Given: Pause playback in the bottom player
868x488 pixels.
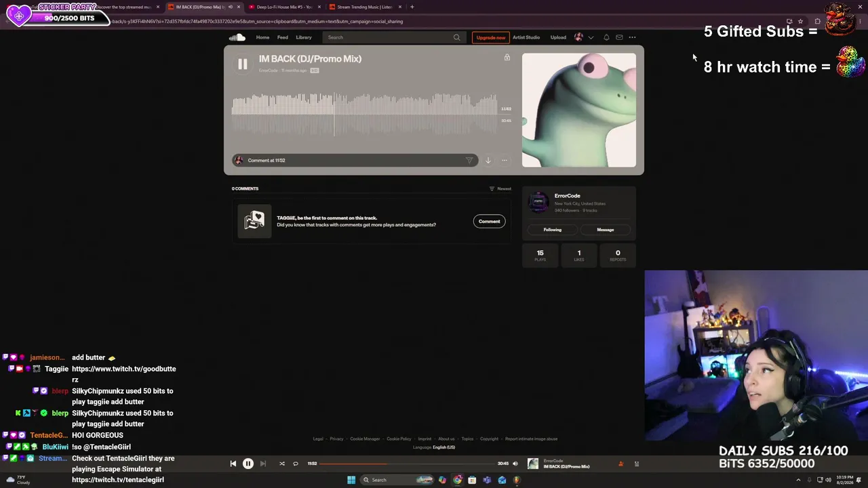Looking at the screenshot, I should (248, 464).
